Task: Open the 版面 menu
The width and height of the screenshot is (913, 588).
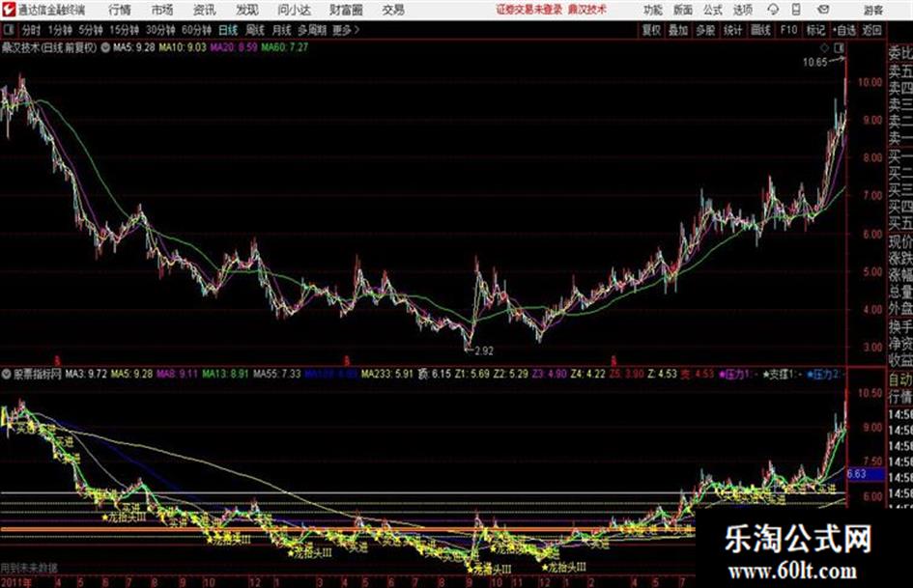Action: pos(683,10)
